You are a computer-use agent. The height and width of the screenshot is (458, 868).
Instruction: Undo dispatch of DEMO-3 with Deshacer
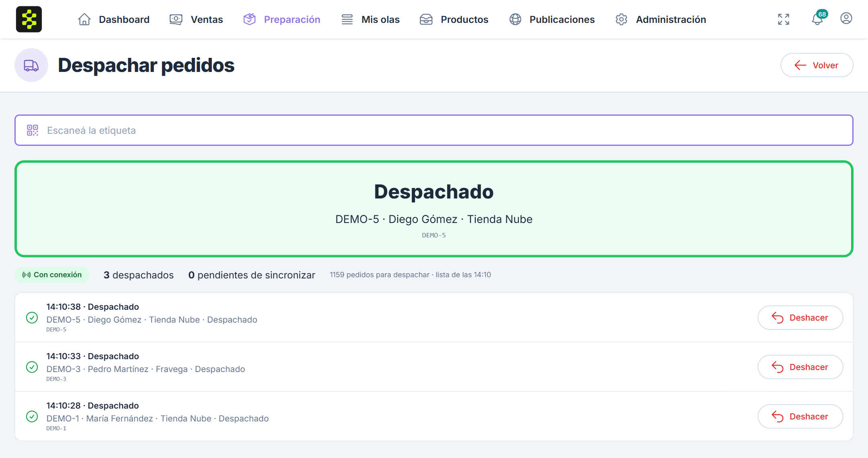(800, 367)
